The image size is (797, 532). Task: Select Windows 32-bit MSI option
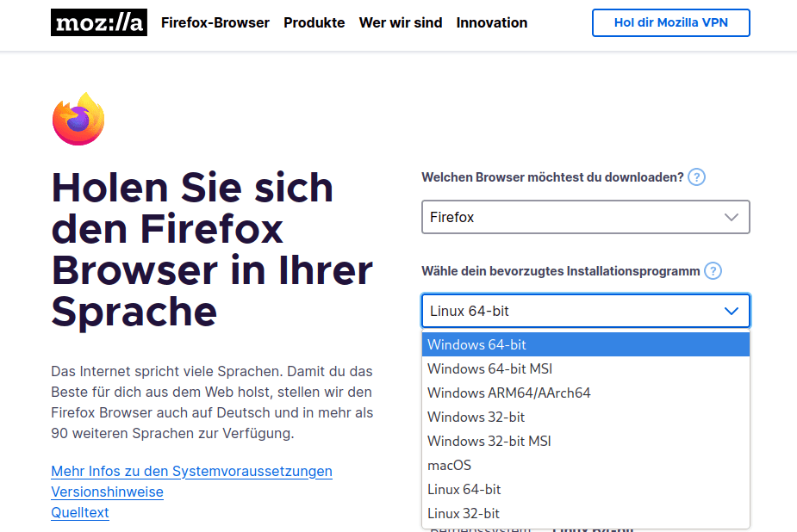(x=586, y=441)
